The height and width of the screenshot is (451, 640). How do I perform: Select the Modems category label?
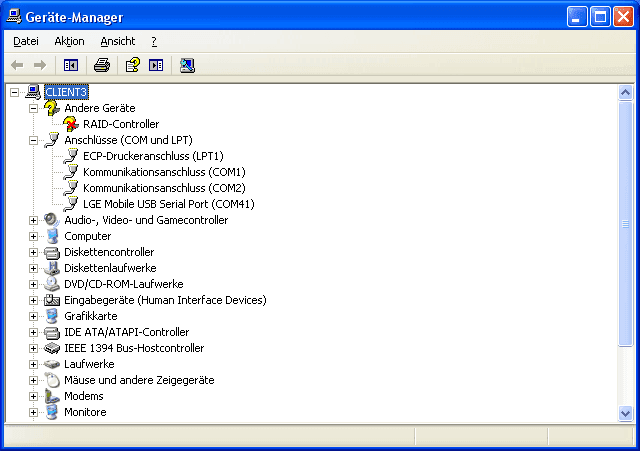(84, 396)
